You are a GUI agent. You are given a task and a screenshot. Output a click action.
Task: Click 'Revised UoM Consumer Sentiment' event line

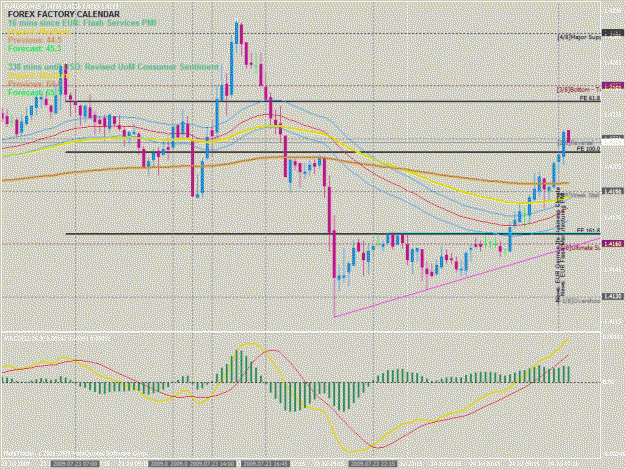click(114, 67)
